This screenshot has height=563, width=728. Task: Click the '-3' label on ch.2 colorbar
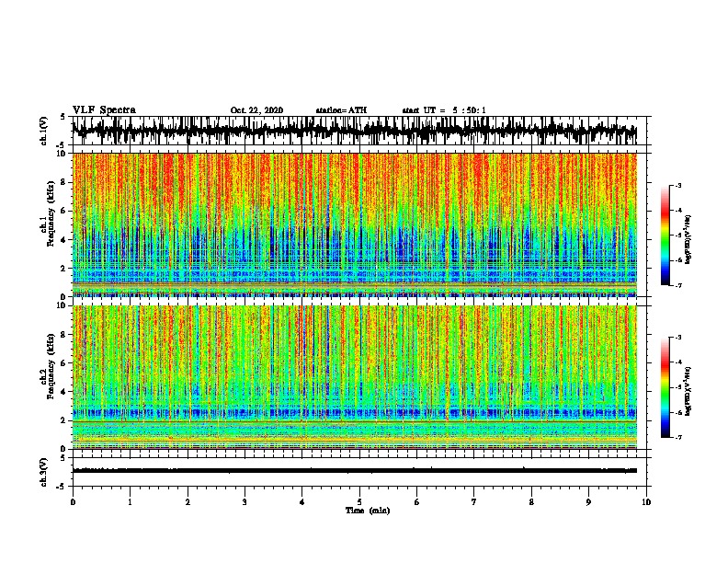[x=677, y=338]
